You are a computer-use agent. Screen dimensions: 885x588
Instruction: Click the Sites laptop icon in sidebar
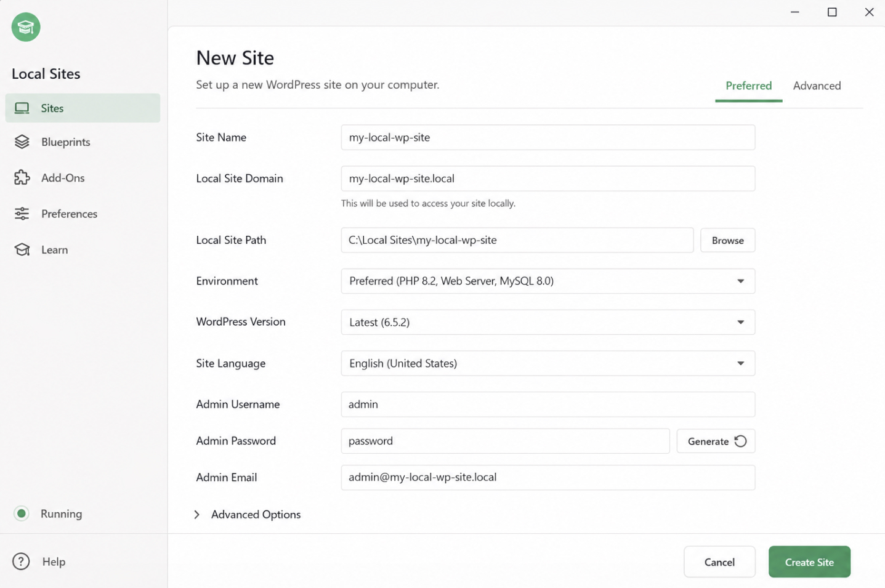click(x=22, y=108)
